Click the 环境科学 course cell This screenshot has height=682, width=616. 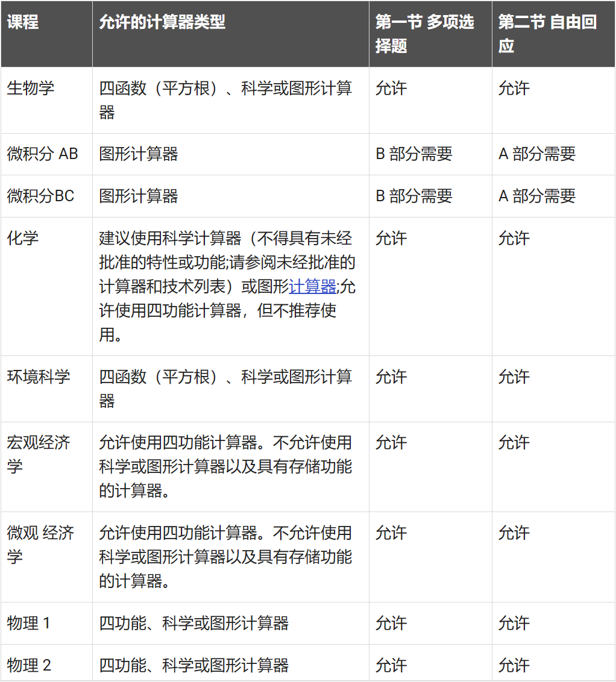point(39,377)
